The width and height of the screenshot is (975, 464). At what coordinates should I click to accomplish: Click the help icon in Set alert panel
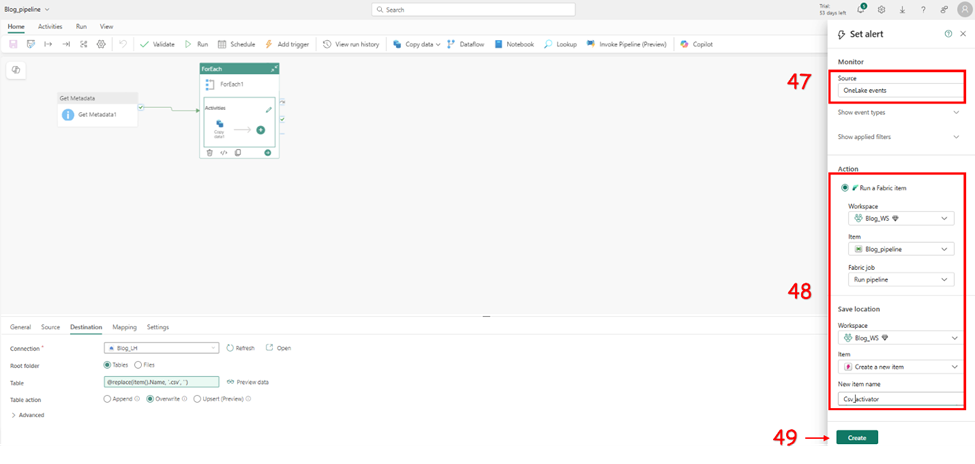click(x=948, y=34)
